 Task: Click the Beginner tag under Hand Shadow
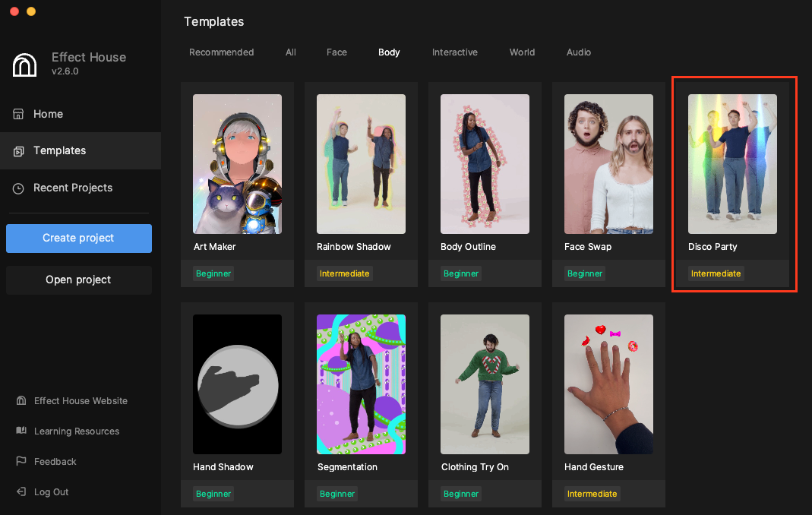213,494
